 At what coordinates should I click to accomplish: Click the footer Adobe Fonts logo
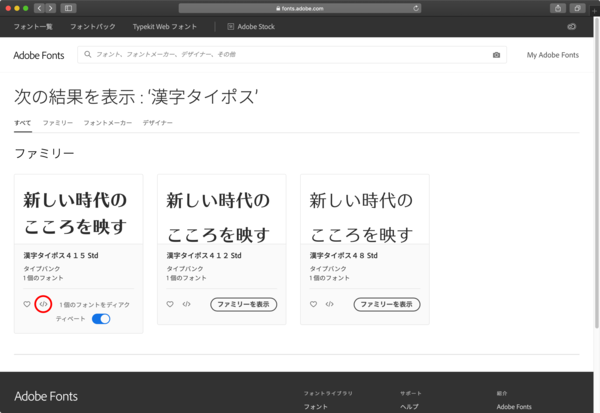pos(46,396)
